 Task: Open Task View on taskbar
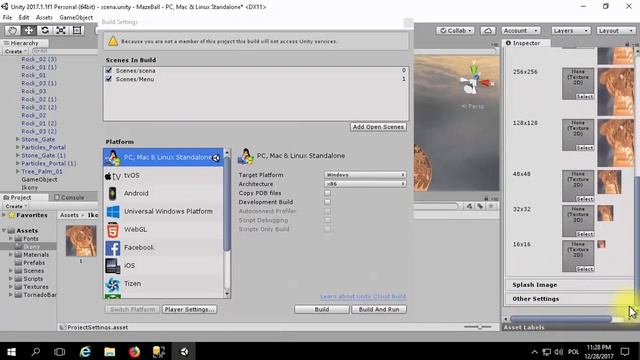coord(60,351)
